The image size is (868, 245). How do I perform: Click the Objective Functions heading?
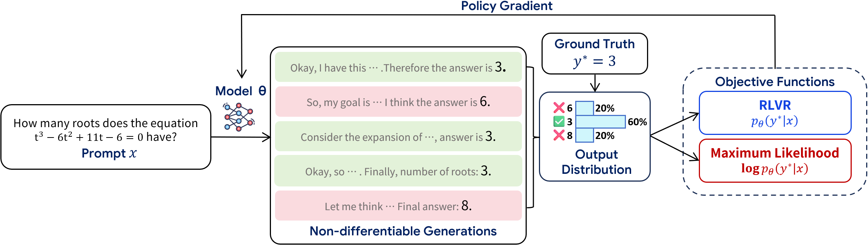click(775, 82)
